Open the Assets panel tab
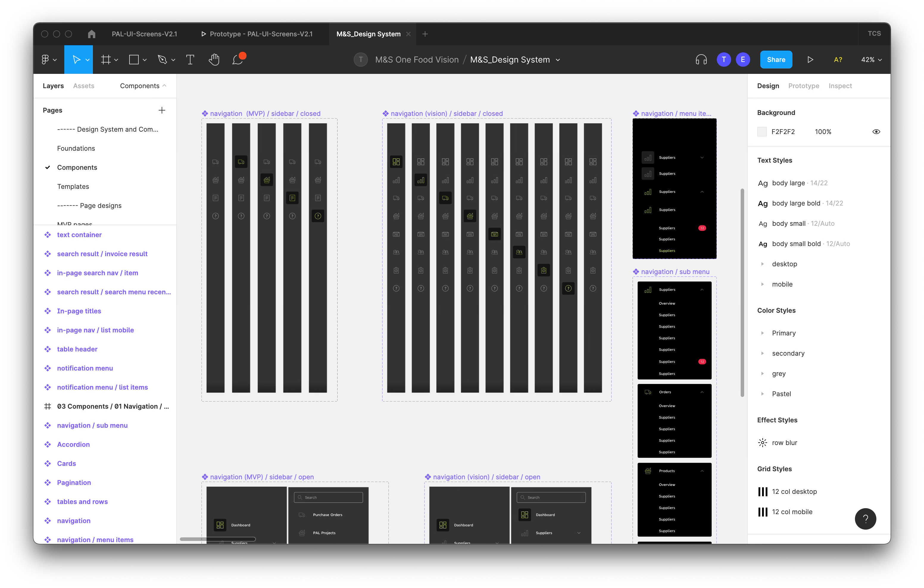 pos(84,86)
